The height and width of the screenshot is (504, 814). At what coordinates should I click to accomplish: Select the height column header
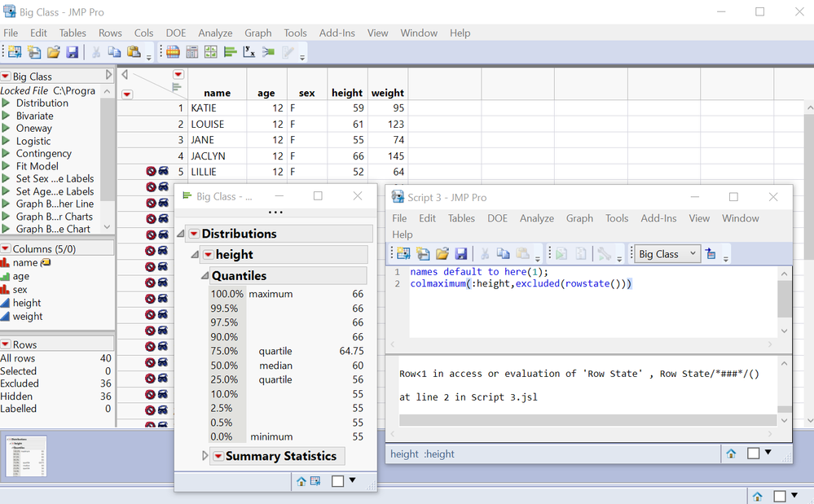click(x=347, y=93)
